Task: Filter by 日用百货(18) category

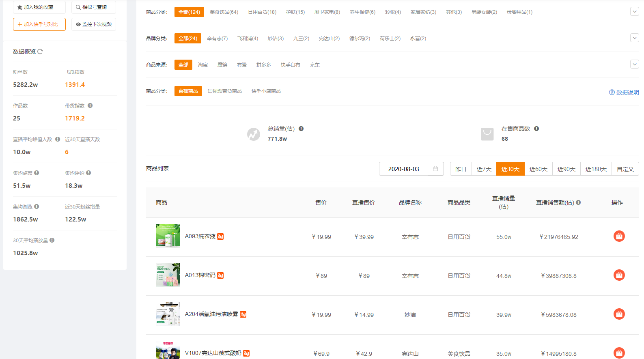Action: (x=262, y=12)
